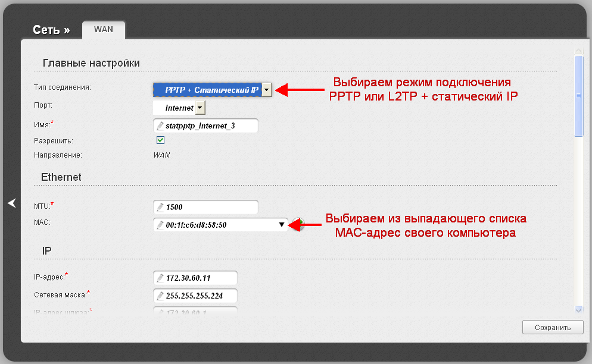Expand the Порт Internet dropdown

pos(200,108)
